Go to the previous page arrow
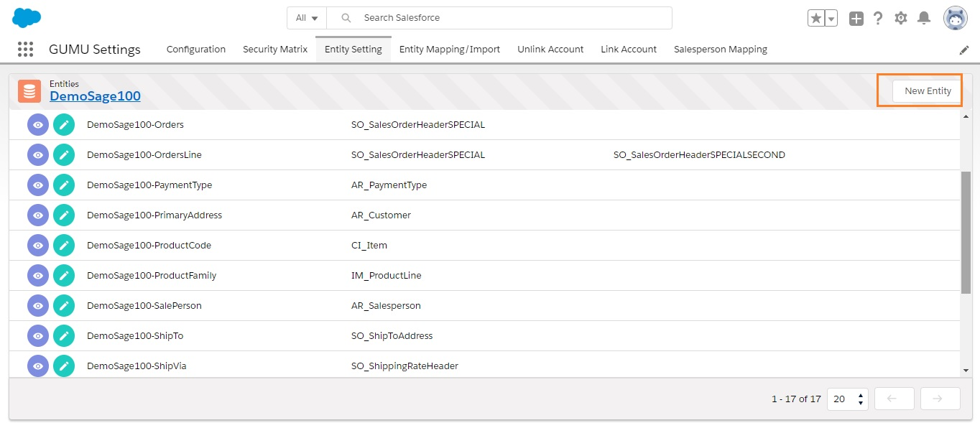The image size is (980, 423). [894, 399]
